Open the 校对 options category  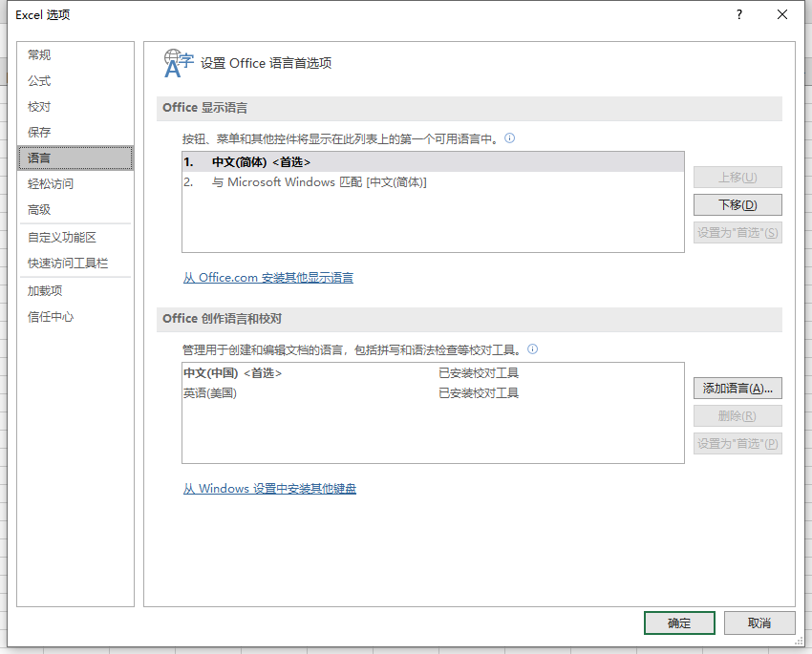tap(75, 107)
